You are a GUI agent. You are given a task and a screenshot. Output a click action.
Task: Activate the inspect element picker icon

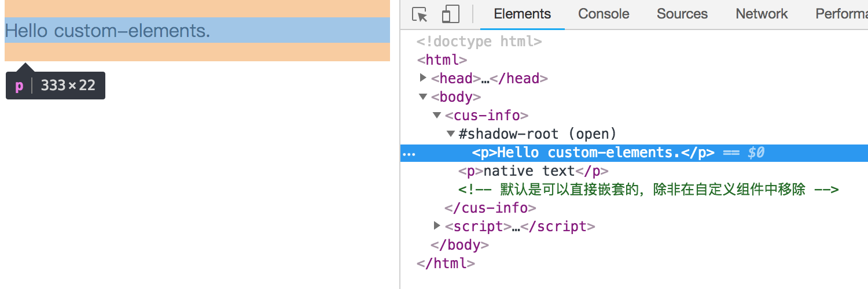pyautogui.click(x=420, y=14)
